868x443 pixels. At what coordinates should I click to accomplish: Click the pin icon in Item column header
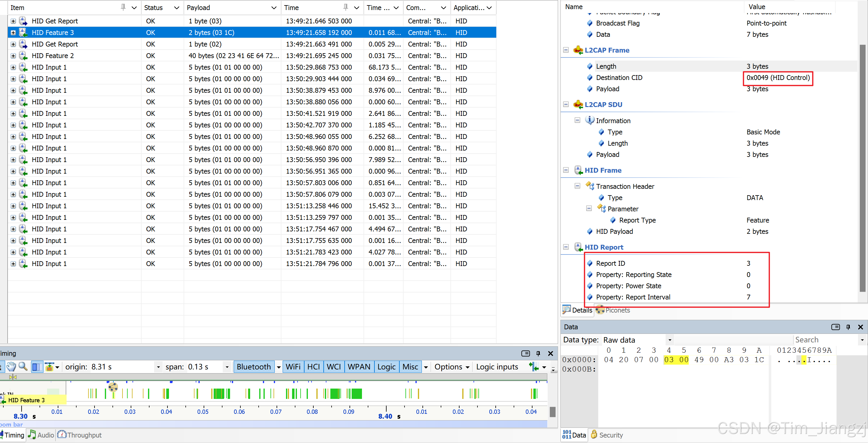pos(123,7)
